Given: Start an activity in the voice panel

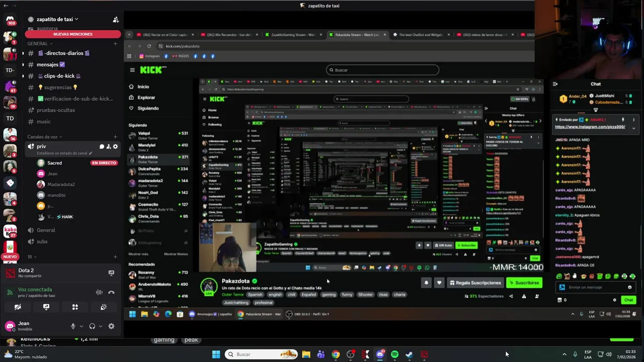Looking at the screenshot, I should tap(75, 307).
